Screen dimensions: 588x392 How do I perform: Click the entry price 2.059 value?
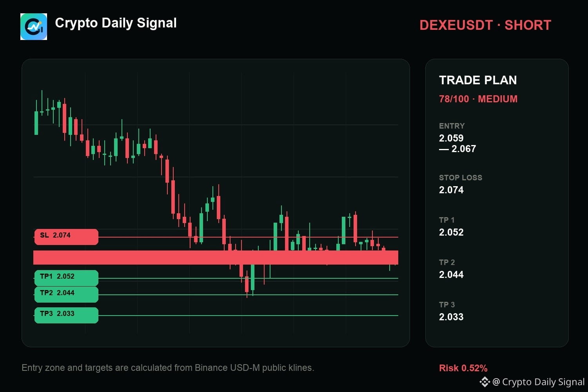(451, 138)
